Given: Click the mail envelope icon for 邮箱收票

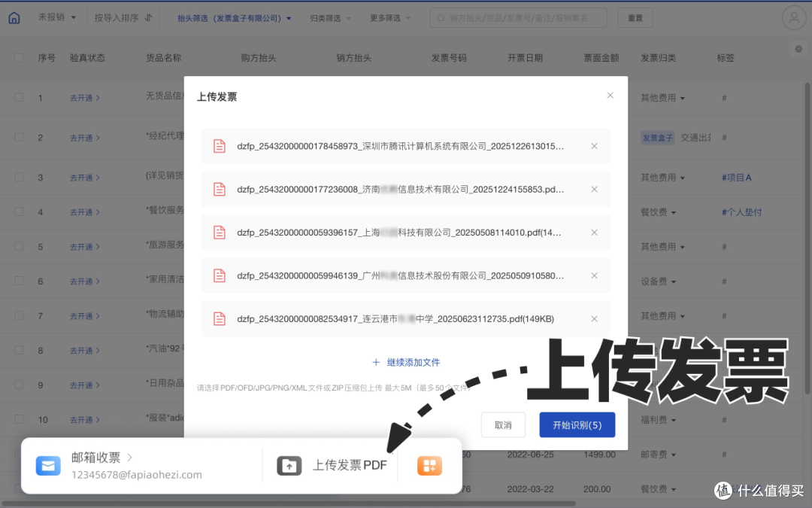Looking at the screenshot, I should [48, 466].
